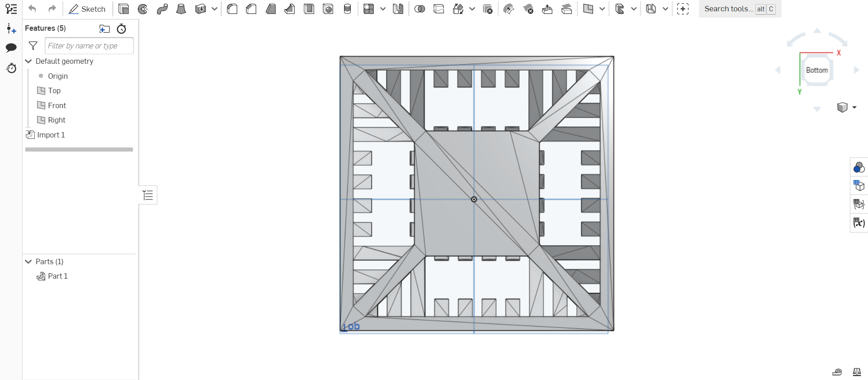Activate the Mirror tool

[398, 9]
